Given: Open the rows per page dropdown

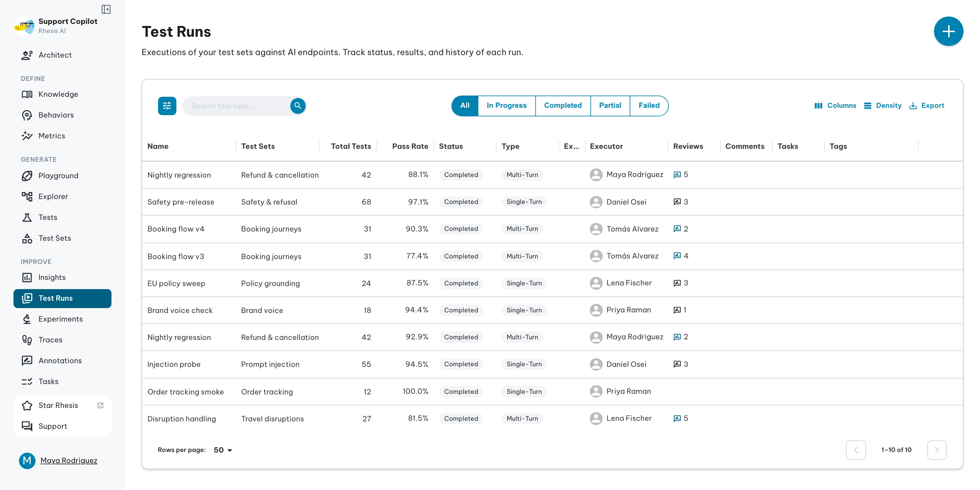Looking at the screenshot, I should [223, 450].
